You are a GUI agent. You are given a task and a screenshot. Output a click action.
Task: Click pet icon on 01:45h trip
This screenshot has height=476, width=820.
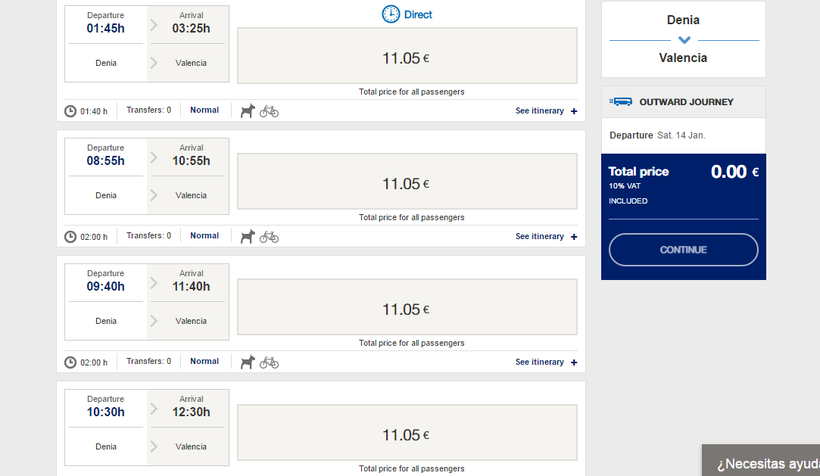pyautogui.click(x=247, y=111)
